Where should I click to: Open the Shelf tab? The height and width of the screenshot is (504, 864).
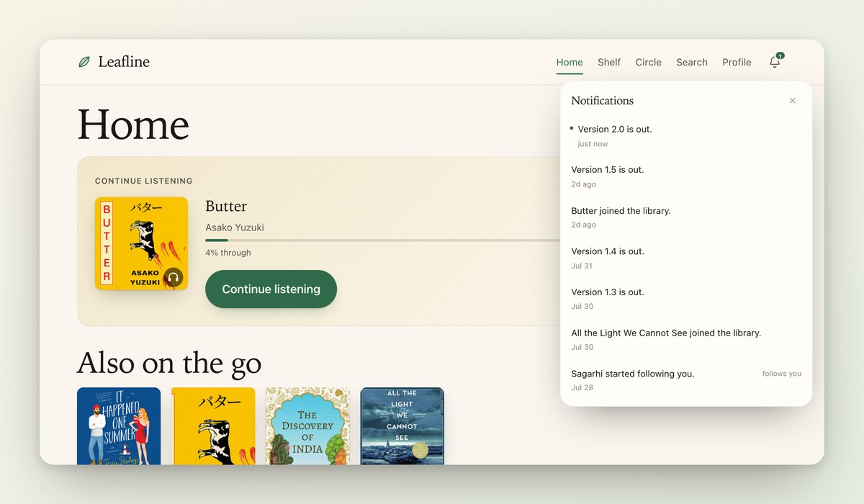pyautogui.click(x=609, y=62)
